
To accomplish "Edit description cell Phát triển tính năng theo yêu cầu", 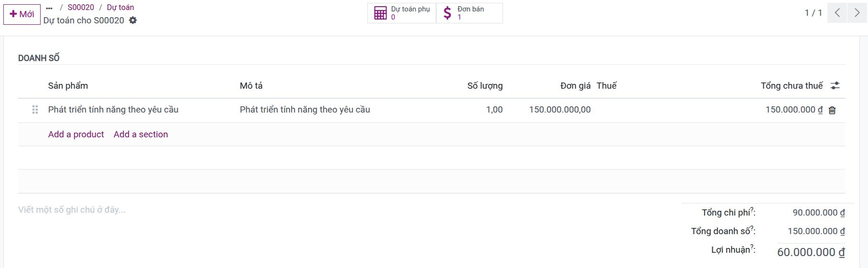I will click(x=305, y=110).
